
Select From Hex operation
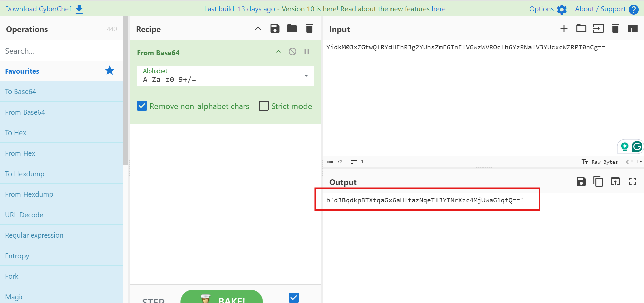tap(61, 153)
